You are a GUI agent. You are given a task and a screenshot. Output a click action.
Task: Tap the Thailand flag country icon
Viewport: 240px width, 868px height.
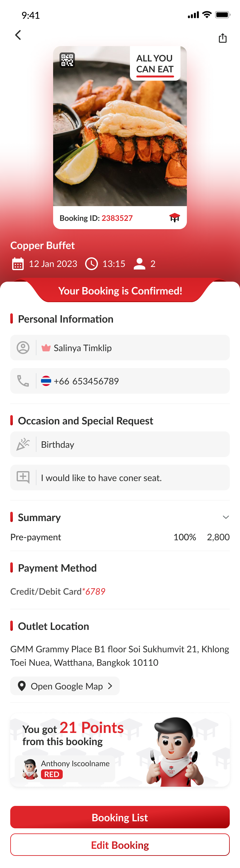pos(46,381)
